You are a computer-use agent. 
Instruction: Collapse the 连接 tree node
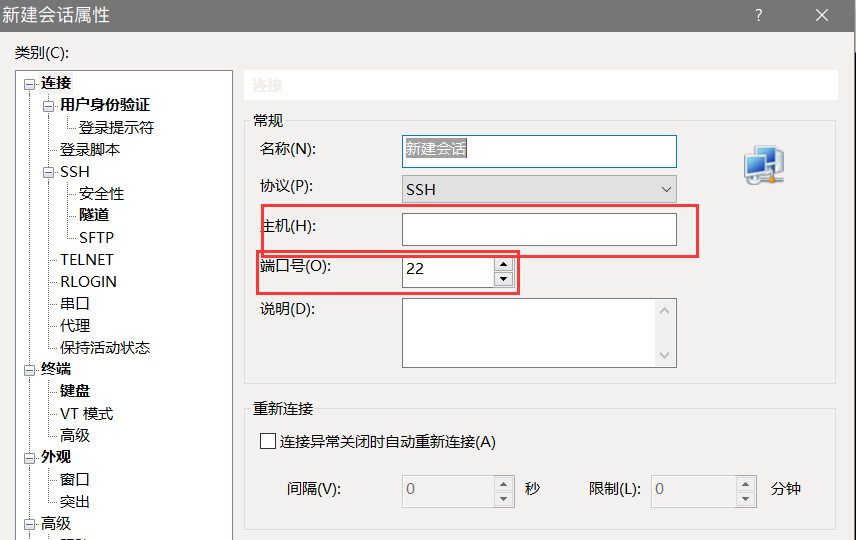(x=29, y=84)
